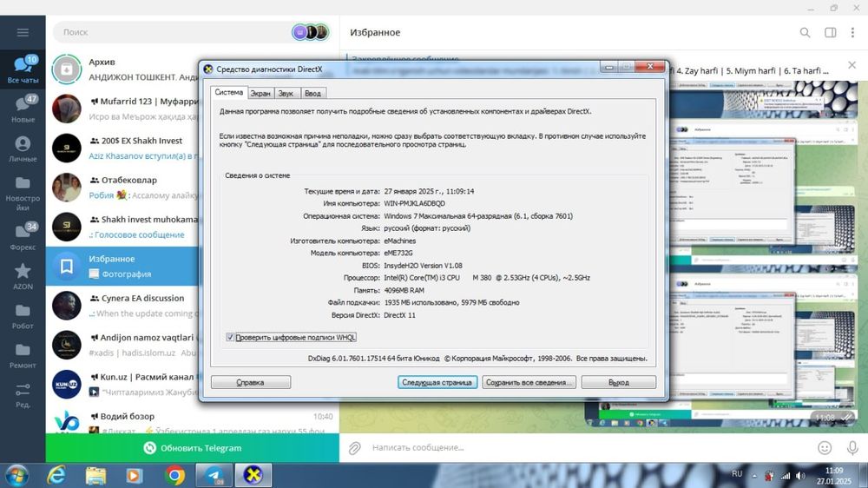Click 'Сохранить все сведения...' button
Image resolution: width=868 pixels, height=488 pixels.
tap(529, 382)
